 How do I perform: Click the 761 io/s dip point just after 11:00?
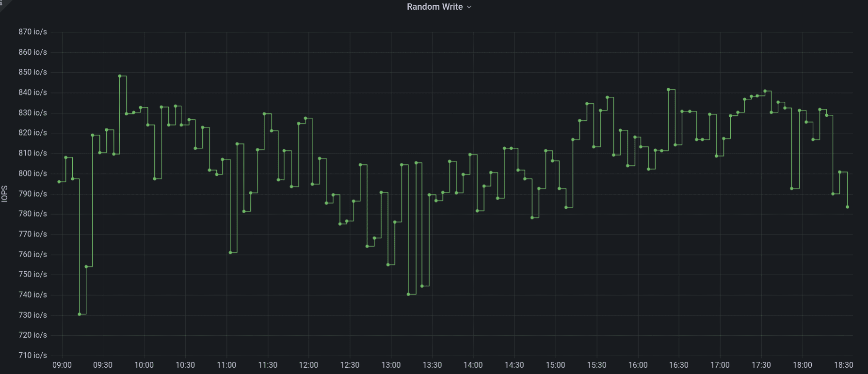(230, 252)
